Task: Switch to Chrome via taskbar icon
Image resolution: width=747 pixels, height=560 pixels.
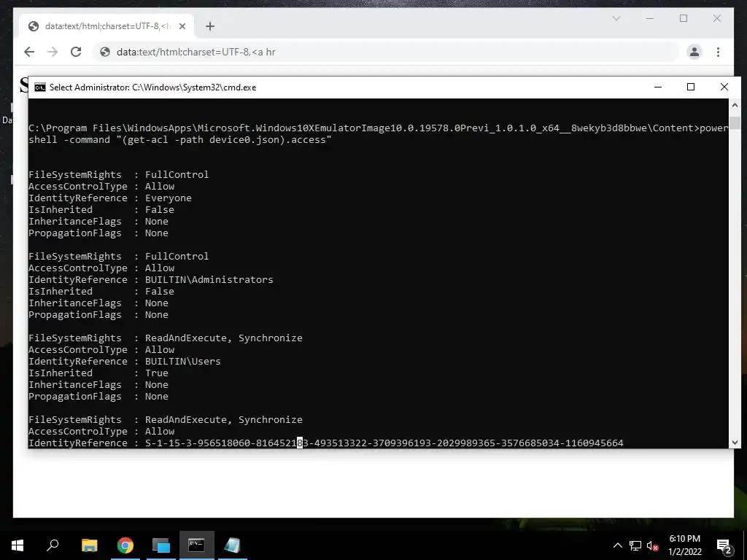Action: (x=125, y=545)
